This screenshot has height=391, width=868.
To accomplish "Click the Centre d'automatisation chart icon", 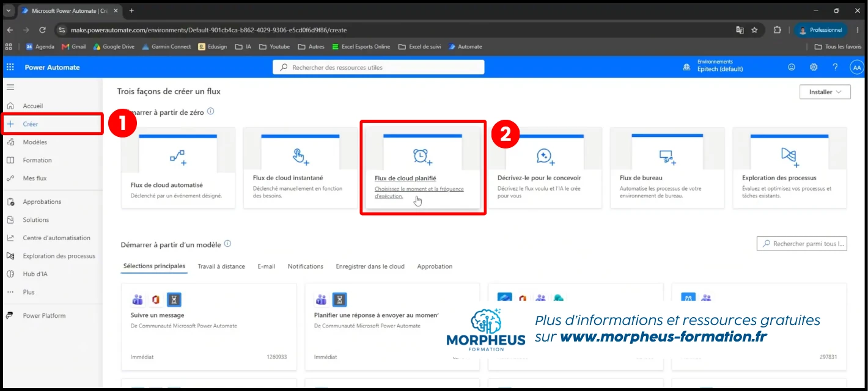I will pyautogui.click(x=10, y=238).
